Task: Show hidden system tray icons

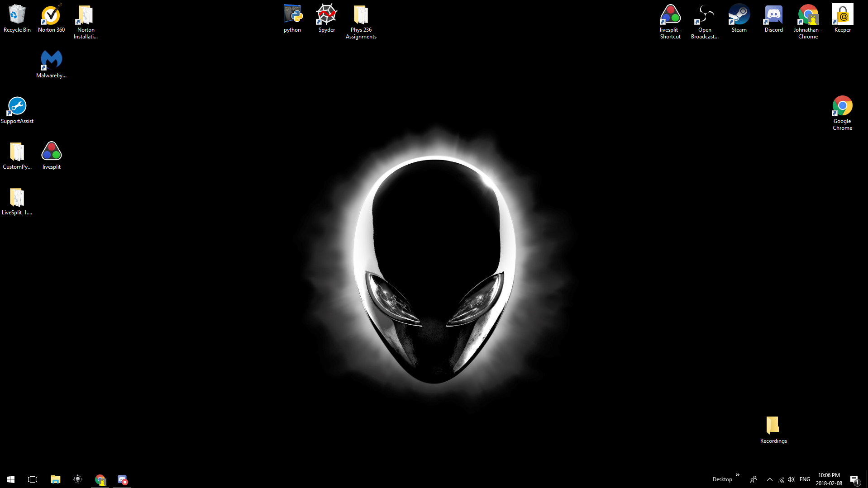Action: click(769, 479)
